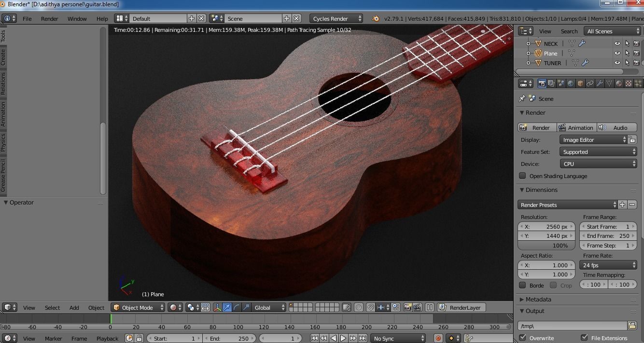Screen dimensions: 644x343
Task: Click the wrench modifier icon on NECK row
Action: point(582,43)
